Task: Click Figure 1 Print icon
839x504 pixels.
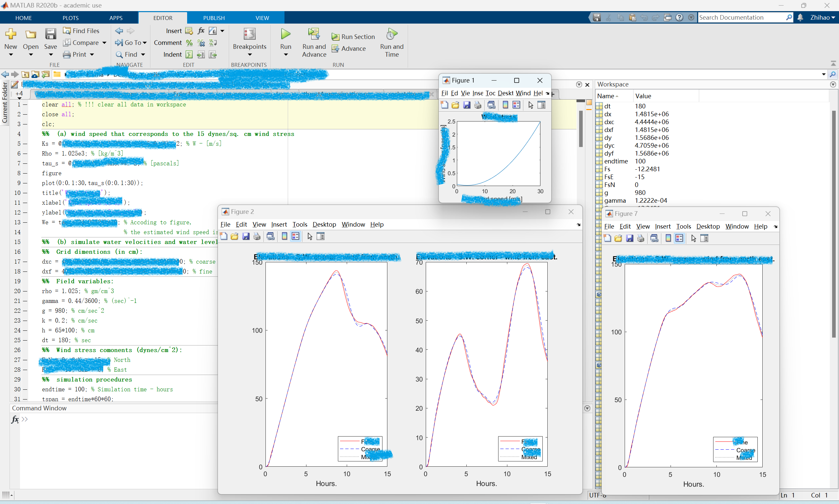Action: [478, 105]
